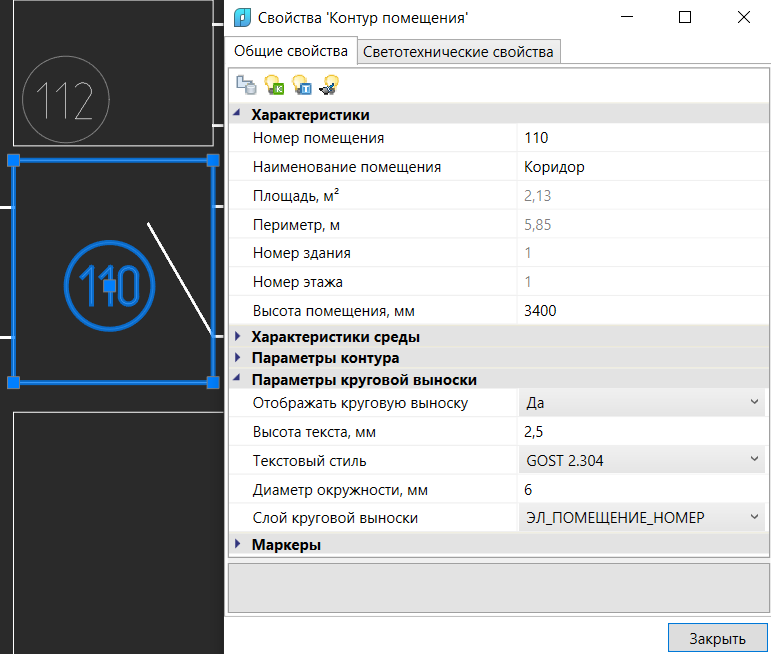
Task: Click the room 112 circular callout
Action: point(64,99)
